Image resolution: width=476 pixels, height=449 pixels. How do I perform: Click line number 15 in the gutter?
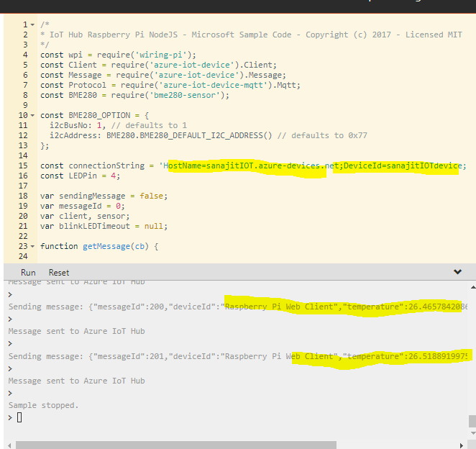click(x=23, y=166)
